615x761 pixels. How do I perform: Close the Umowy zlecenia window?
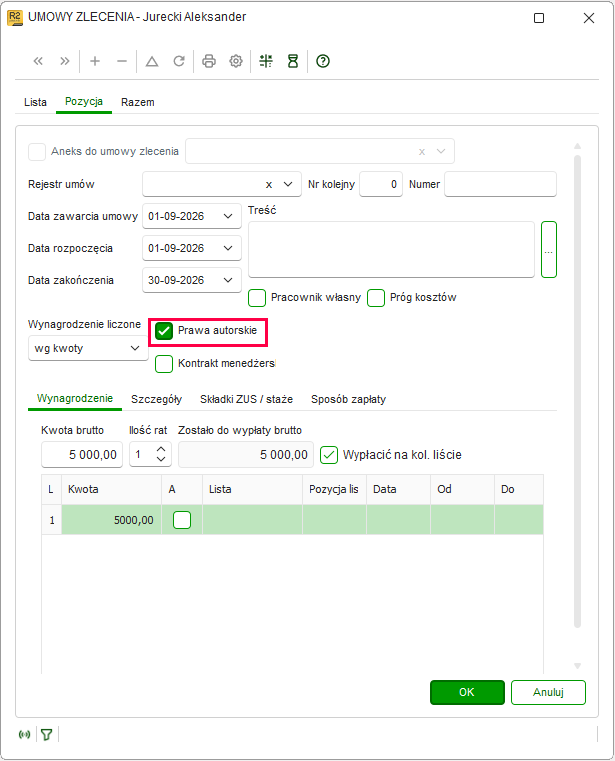coord(589,18)
